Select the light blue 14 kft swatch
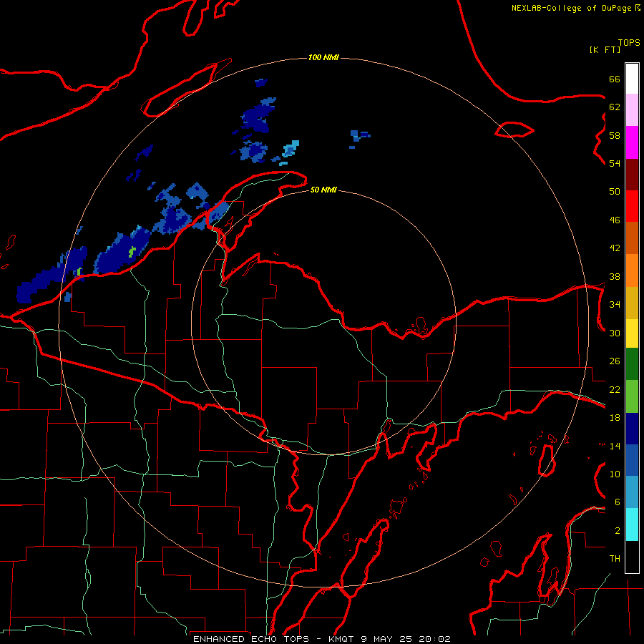644x644 pixels. pos(632,492)
